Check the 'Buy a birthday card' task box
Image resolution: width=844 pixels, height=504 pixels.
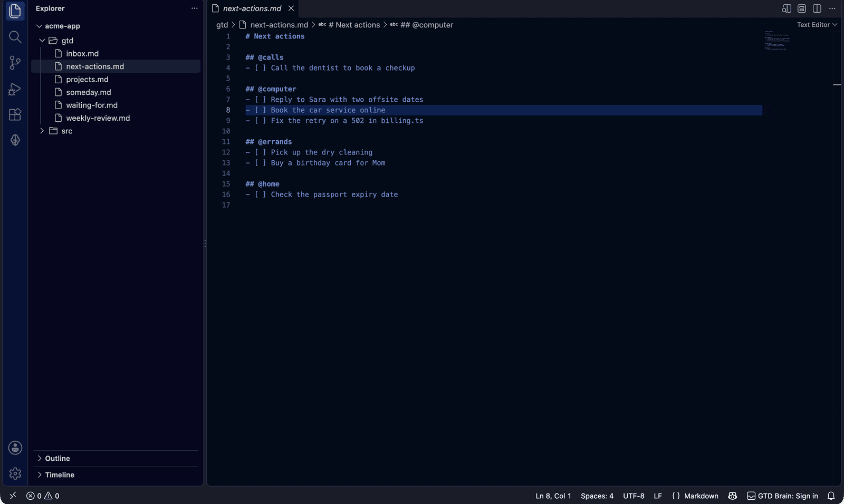[x=261, y=163]
